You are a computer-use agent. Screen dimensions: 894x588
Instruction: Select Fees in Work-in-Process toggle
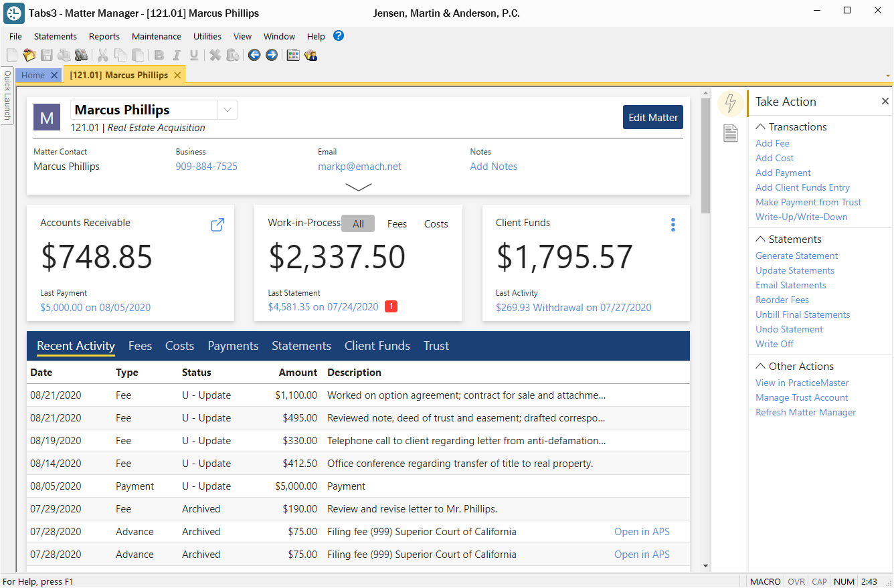(397, 224)
